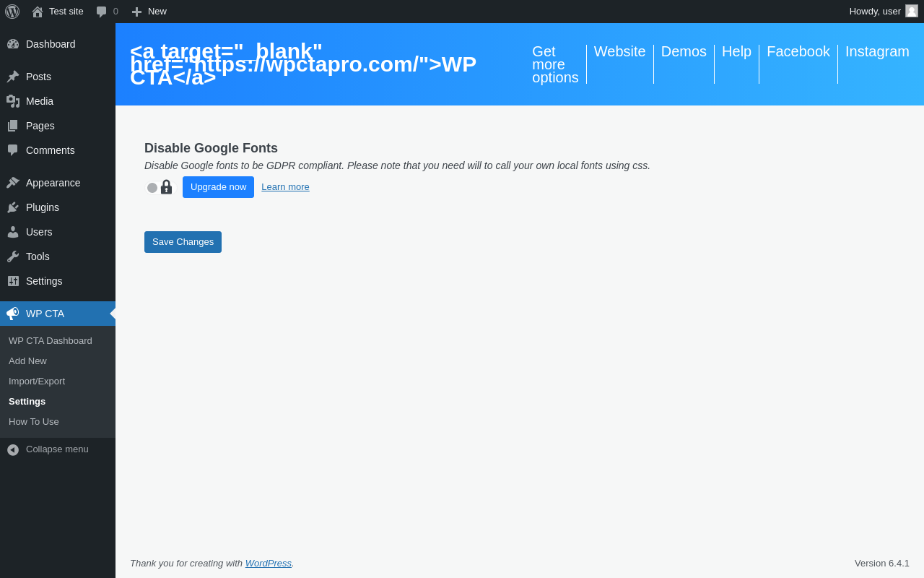This screenshot has width=924, height=578.
Task: Open How To Use submenu
Action: (34, 422)
